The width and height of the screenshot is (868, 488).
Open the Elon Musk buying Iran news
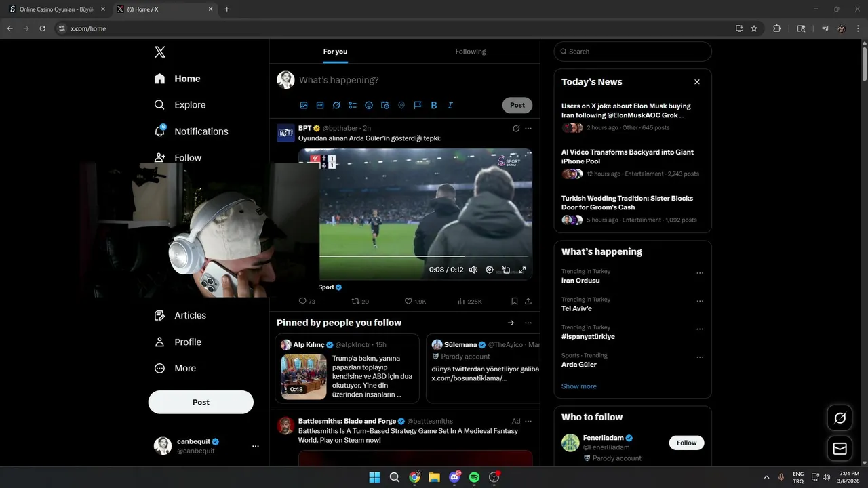[x=633, y=117]
